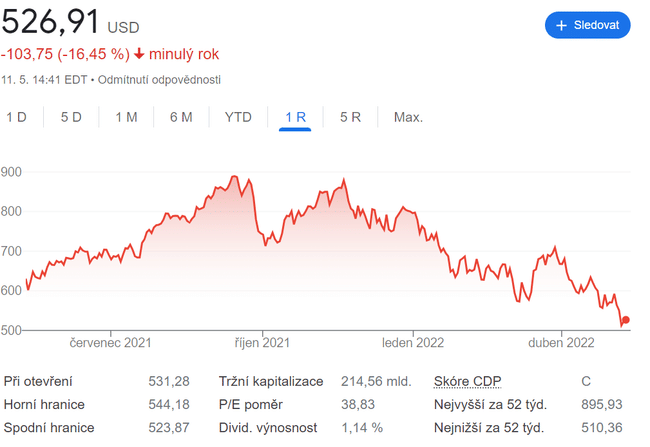650x447 pixels.
Task: Select the 5 D chart range
Action: [71, 117]
